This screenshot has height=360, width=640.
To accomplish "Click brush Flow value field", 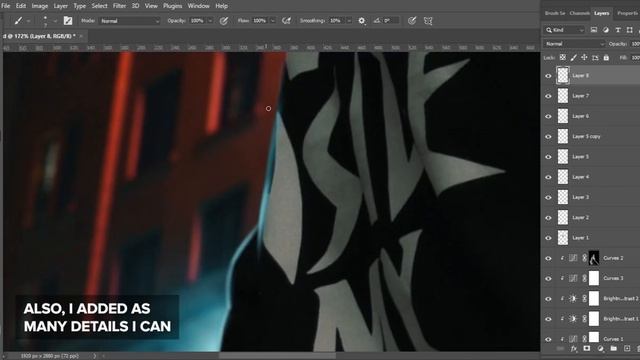I will [260, 21].
